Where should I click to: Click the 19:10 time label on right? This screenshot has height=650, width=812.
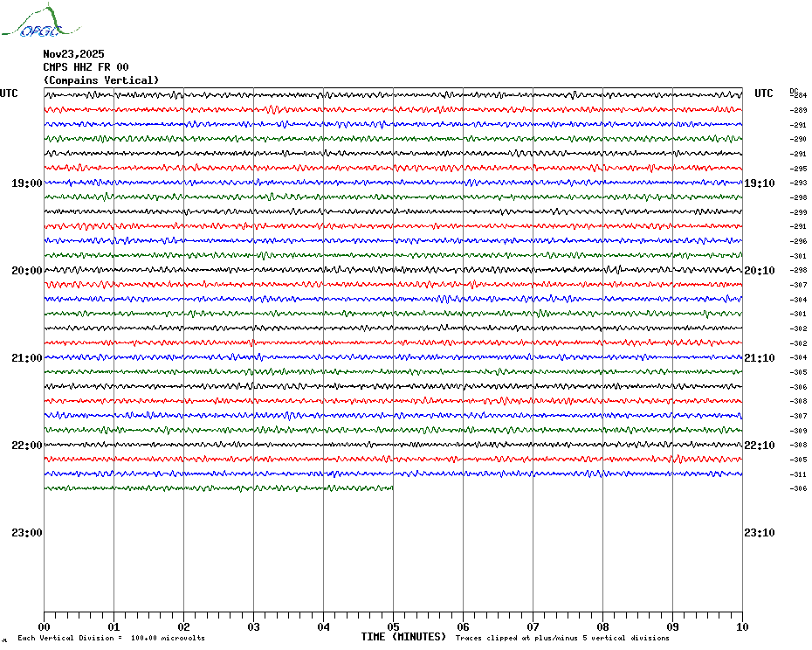tap(760, 183)
